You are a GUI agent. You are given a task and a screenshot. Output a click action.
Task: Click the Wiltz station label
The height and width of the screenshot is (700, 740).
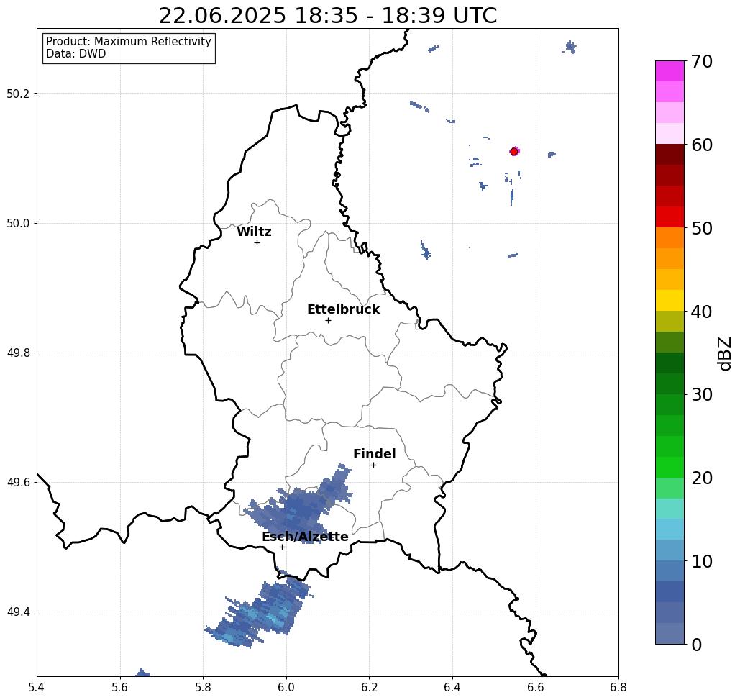(254, 232)
